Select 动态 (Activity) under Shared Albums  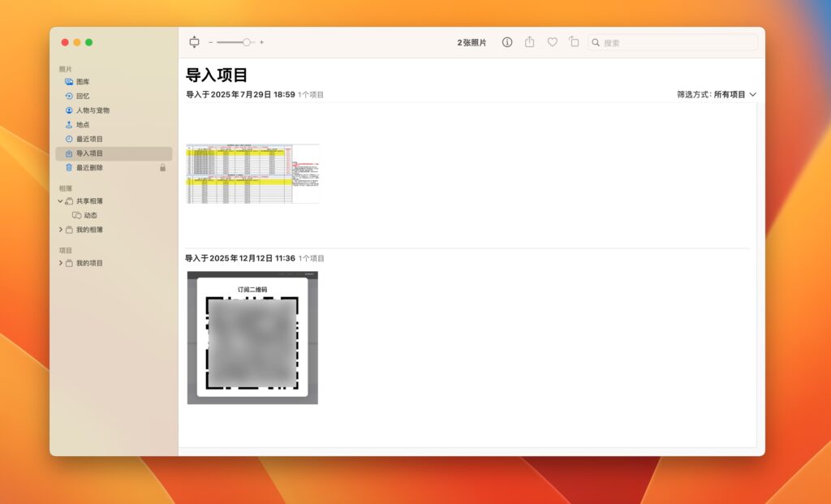point(89,215)
